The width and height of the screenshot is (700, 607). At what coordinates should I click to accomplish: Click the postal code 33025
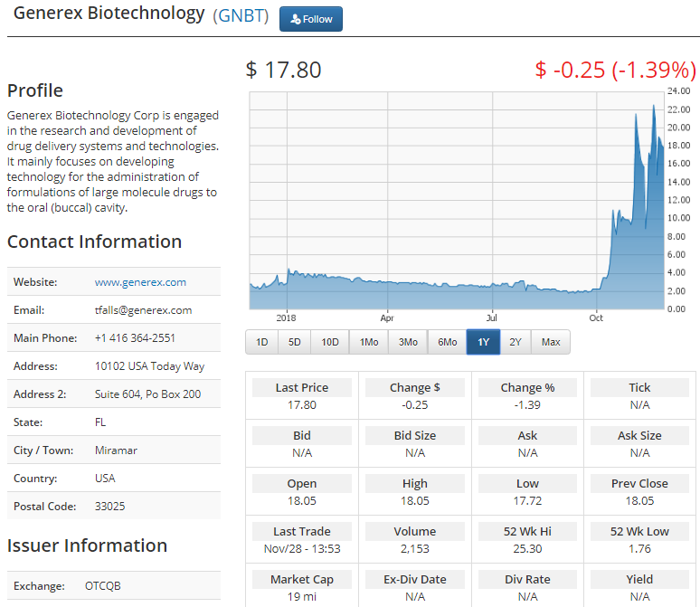[x=109, y=507]
